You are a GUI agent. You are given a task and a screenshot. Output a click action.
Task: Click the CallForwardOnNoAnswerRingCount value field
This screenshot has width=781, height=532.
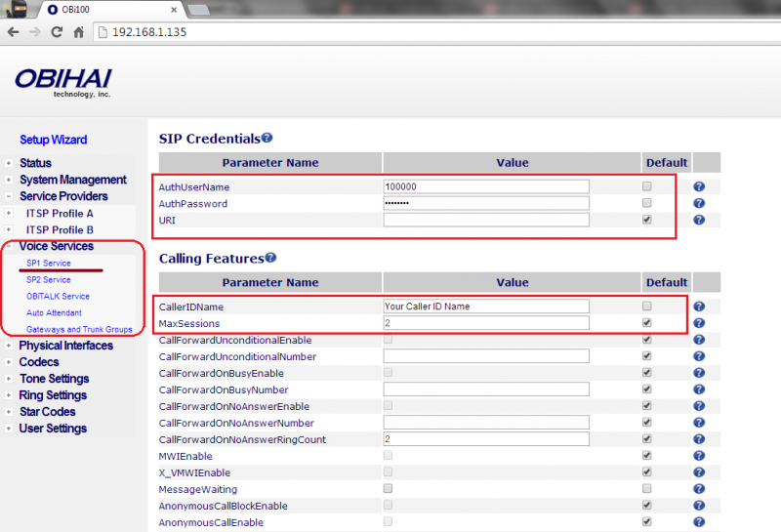point(486,439)
